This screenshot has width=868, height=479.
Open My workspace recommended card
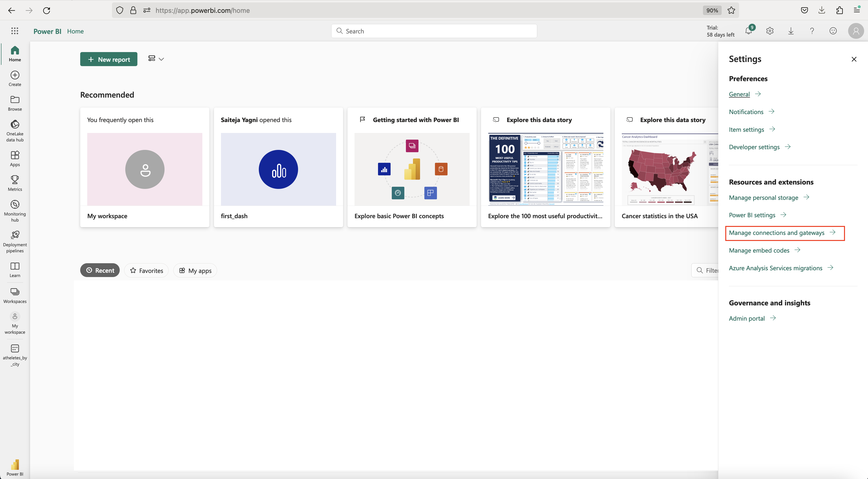coord(145,167)
